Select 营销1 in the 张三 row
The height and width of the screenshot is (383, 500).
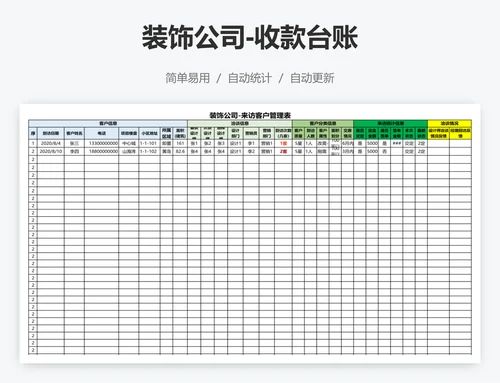(x=267, y=143)
